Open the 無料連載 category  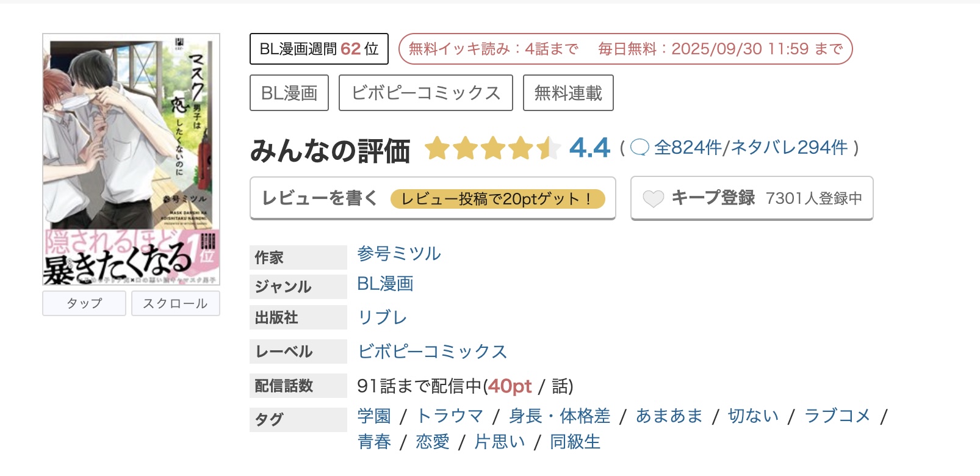point(568,92)
